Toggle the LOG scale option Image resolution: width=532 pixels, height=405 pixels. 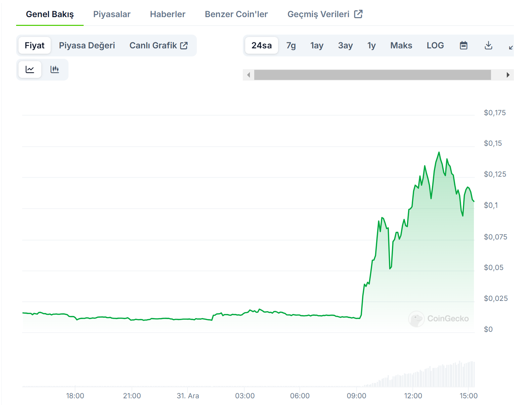tap(435, 45)
